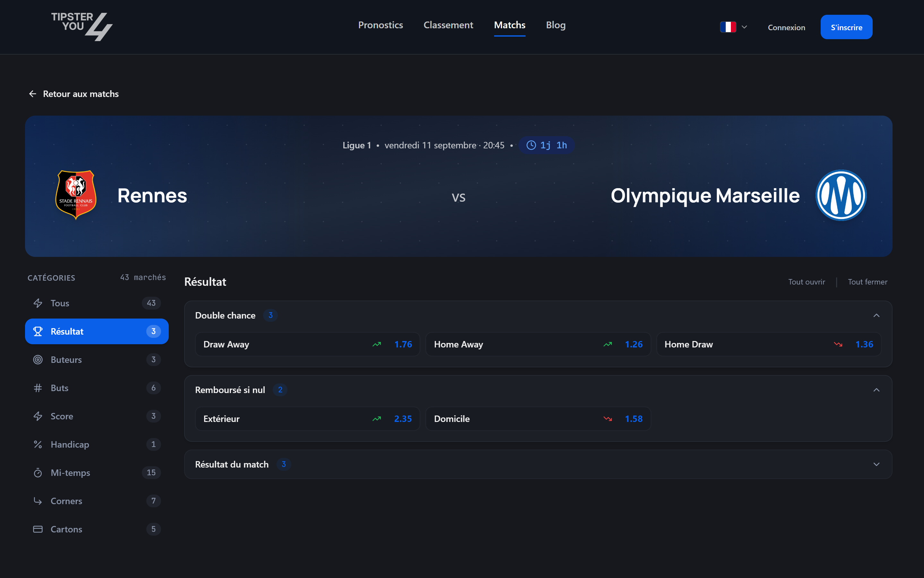
Task: Click the Connexion link
Action: pyautogui.click(x=786, y=28)
